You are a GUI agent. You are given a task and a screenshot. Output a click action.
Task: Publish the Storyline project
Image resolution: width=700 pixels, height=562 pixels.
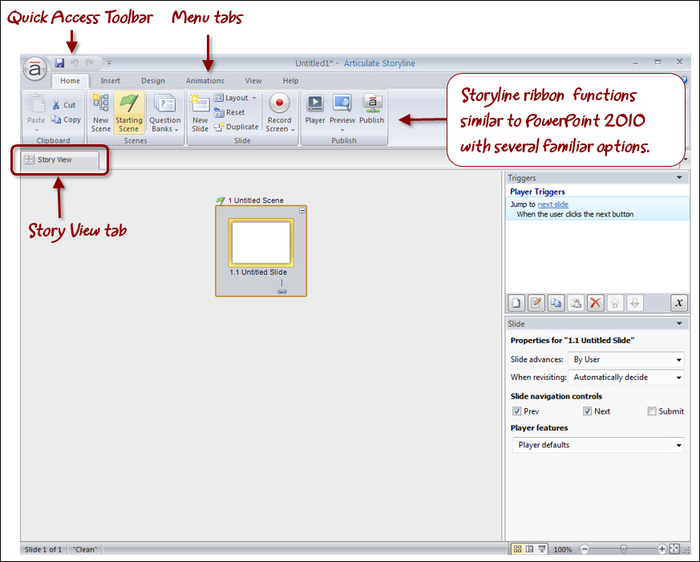point(371,109)
